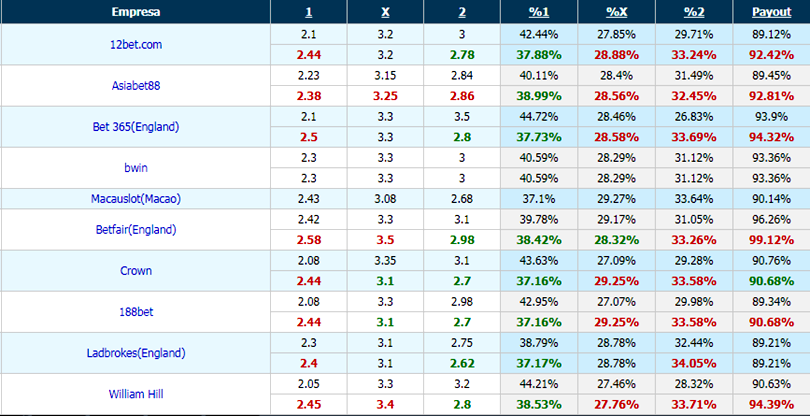This screenshot has height=416, width=810.
Task: Select William Hill home odds 2.45
Action: point(308,405)
